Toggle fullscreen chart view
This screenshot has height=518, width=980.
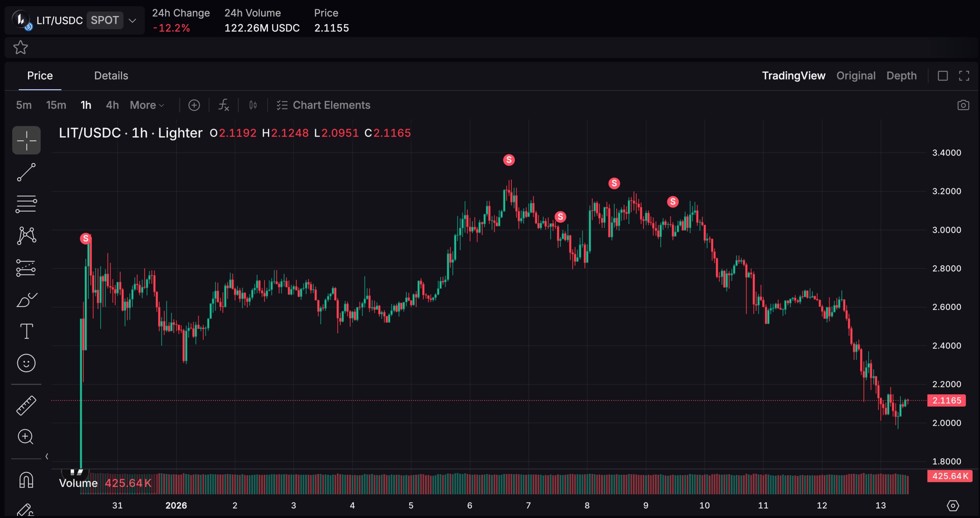964,76
